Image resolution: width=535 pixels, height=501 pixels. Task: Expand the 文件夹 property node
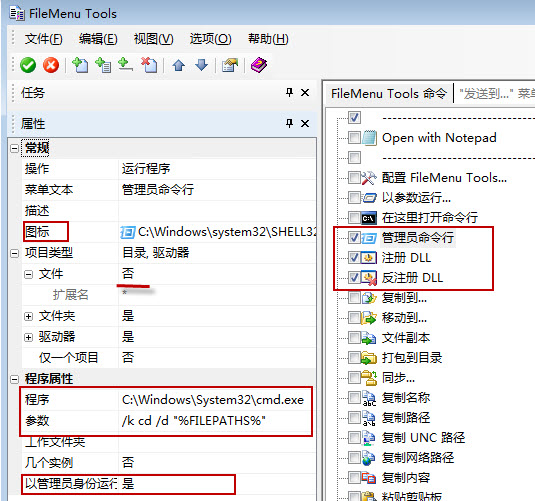point(29,316)
